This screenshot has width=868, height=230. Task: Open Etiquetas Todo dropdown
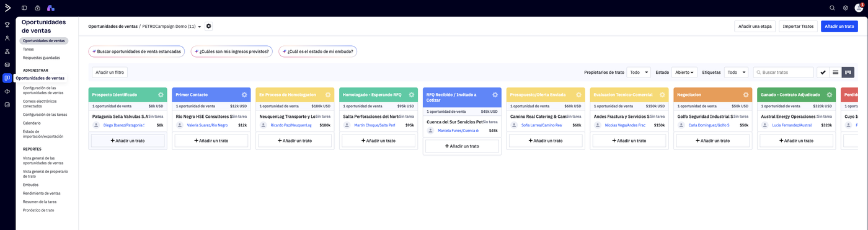[x=736, y=73]
